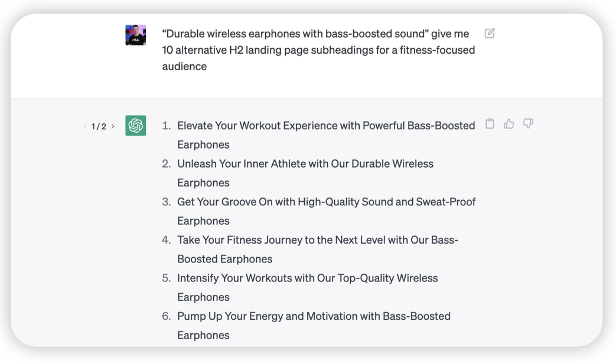The width and height of the screenshot is (616, 364).
Task: Select subheading 1 Elevate Your Workout Experience
Action: 326,135
